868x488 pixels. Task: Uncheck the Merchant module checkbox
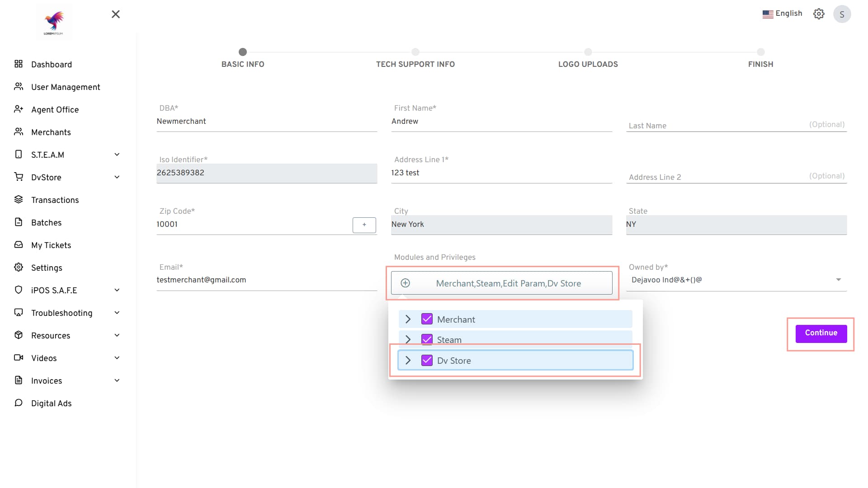pyautogui.click(x=427, y=319)
